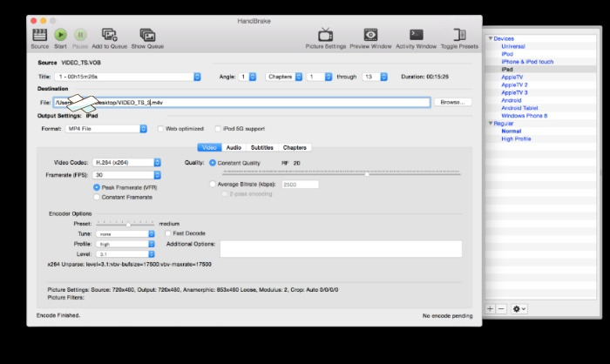Add a preset with the plus button
Viewport: 610px width, 364px height.
click(x=490, y=309)
